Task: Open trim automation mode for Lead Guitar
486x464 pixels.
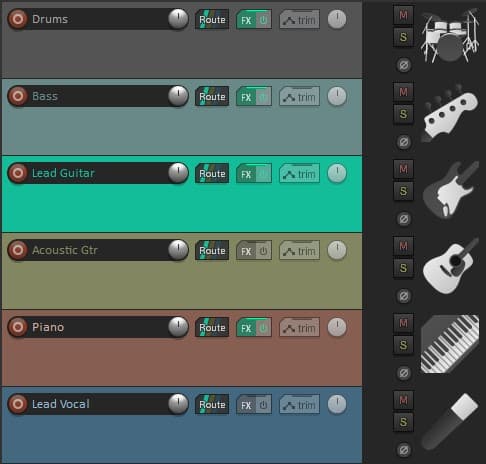Action: (299, 174)
